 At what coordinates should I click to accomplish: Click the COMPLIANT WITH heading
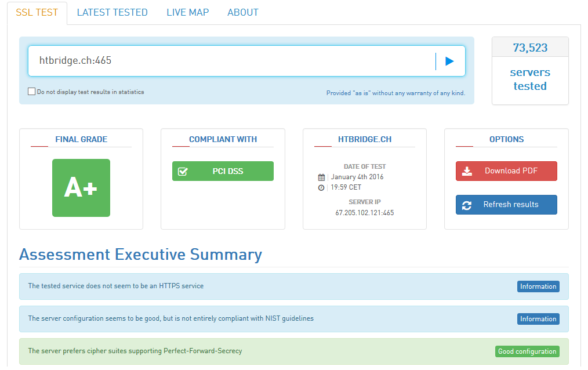click(x=223, y=139)
